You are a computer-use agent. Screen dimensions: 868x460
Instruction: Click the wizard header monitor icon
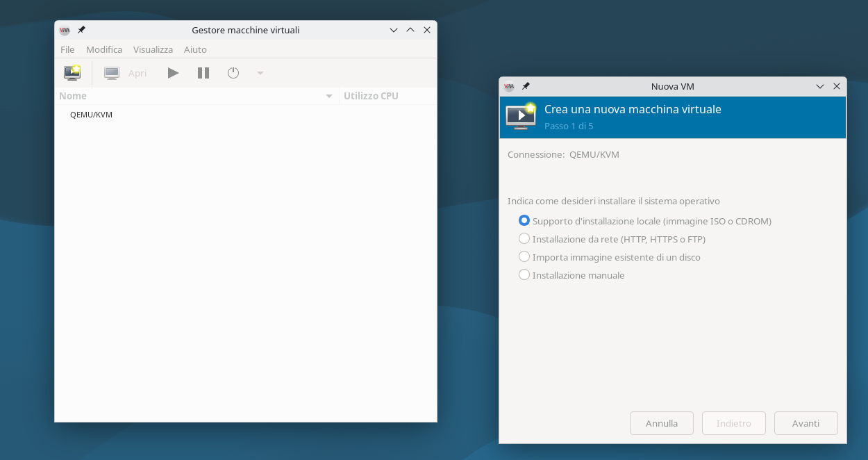point(520,116)
